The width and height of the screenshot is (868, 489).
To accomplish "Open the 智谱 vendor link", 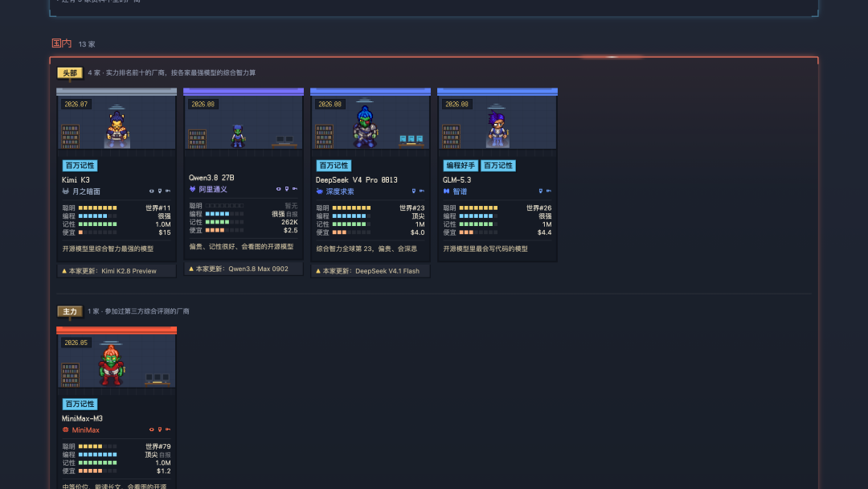I will click(460, 191).
